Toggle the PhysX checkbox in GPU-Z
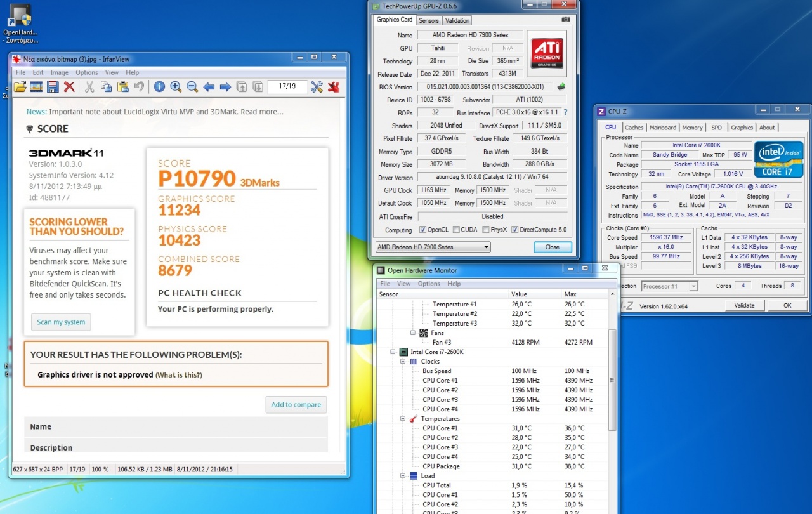Image resolution: width=812 pixels, height=514 pixels. pos(485,230)
